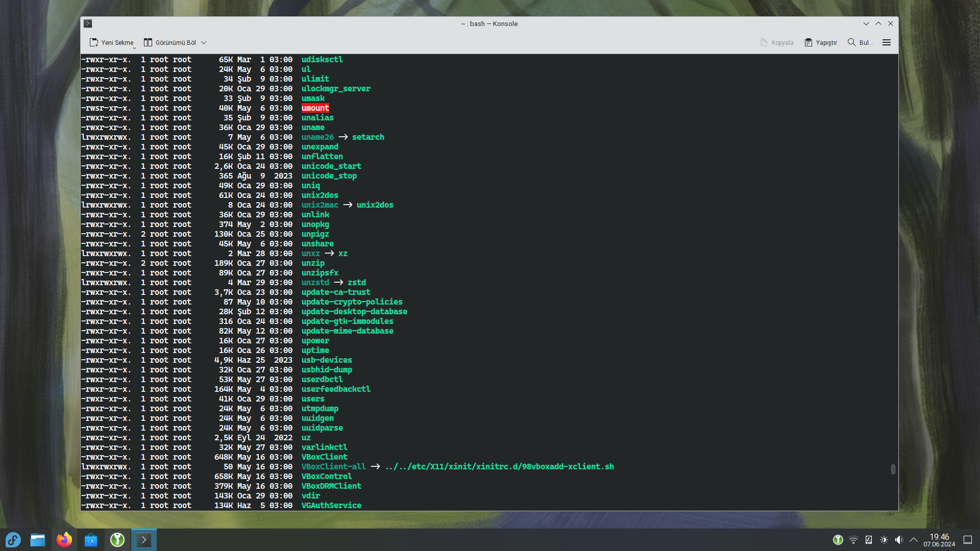Open the Discover software store icon
The height and width of the screenshot is (551, 980).
tap(91, 540)
